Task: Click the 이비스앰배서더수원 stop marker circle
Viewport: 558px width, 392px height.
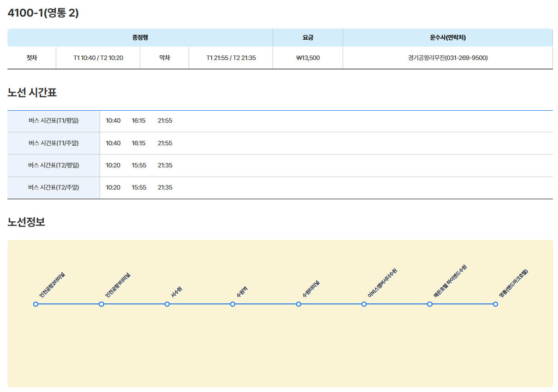Action: click(x=364, y=304)
